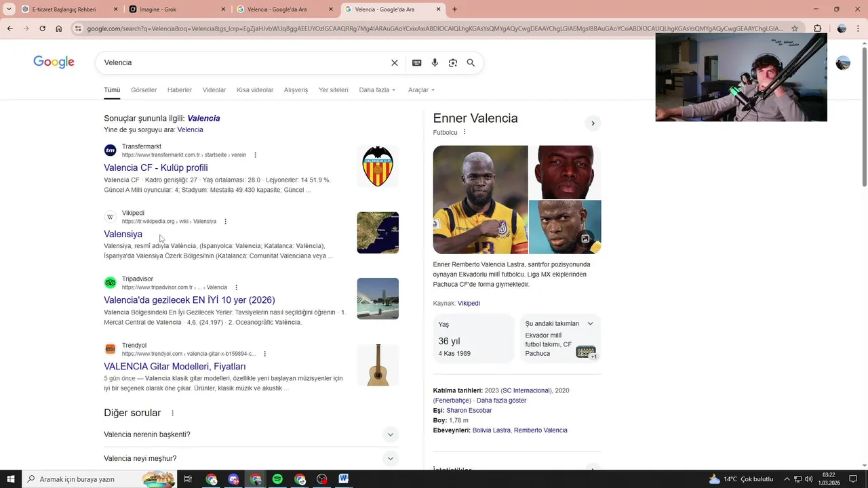Open the Diğer sorular options menu
Screen dimensions: 868x488
(x=172, y=413)
